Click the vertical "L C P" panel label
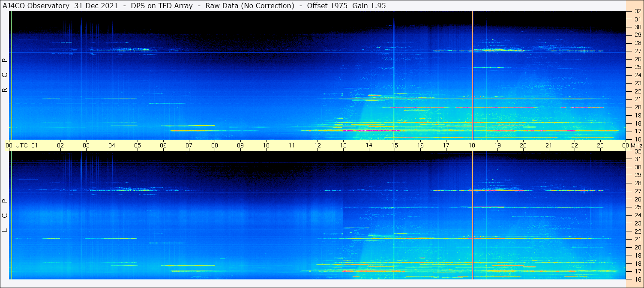Image resolution: width=644 pixels, height=288 pixels. click(x=5, y=216)
